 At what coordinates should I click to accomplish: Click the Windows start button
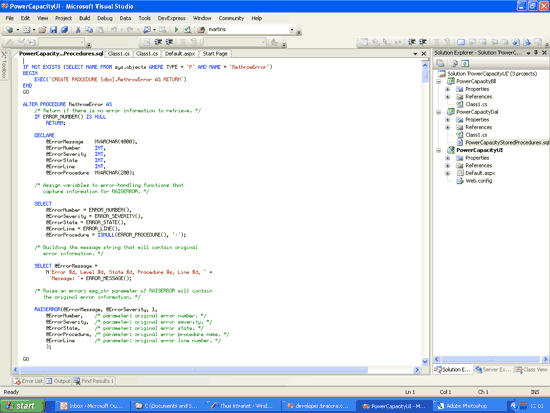point(22,406)
